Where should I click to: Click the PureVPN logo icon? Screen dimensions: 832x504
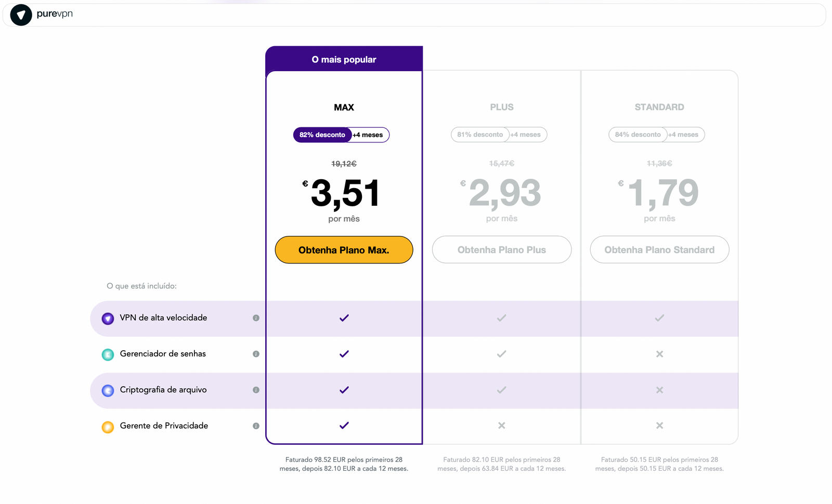tap(21, 15)
